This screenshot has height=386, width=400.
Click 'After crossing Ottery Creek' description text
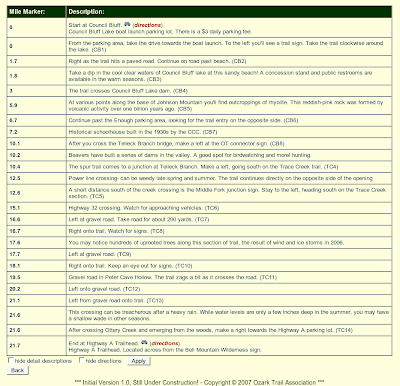coord(211,330)
